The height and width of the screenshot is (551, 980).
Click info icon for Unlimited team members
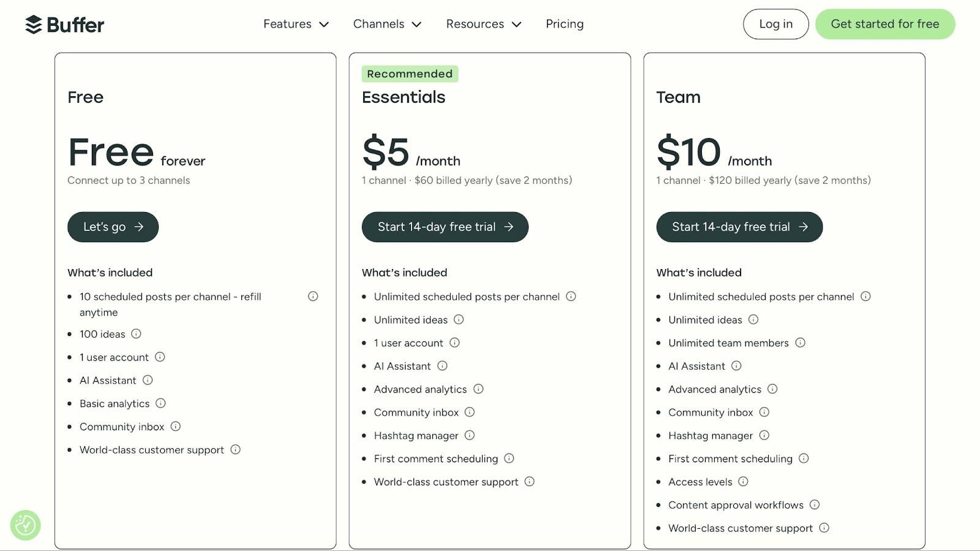800,343
